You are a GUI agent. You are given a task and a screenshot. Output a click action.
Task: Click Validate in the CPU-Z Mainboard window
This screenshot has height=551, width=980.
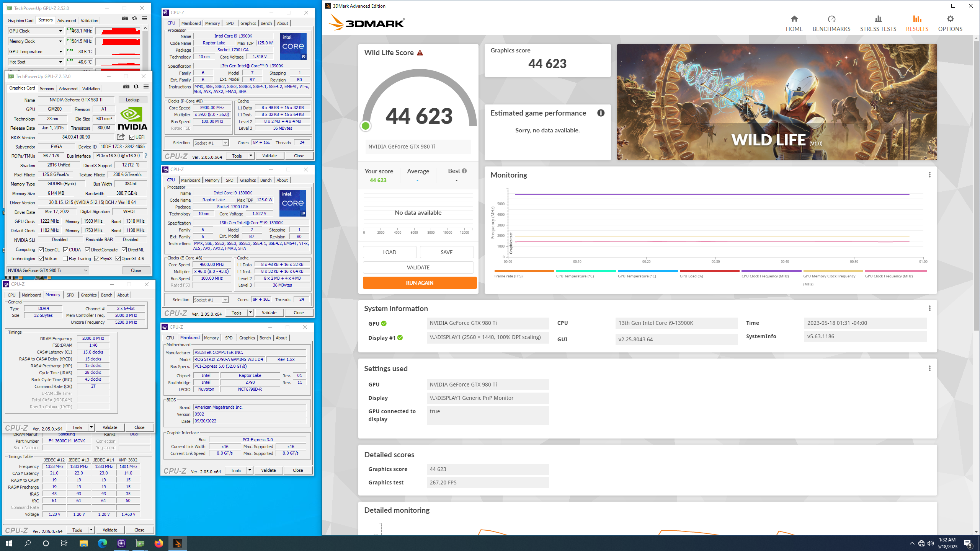pos(268,470)
